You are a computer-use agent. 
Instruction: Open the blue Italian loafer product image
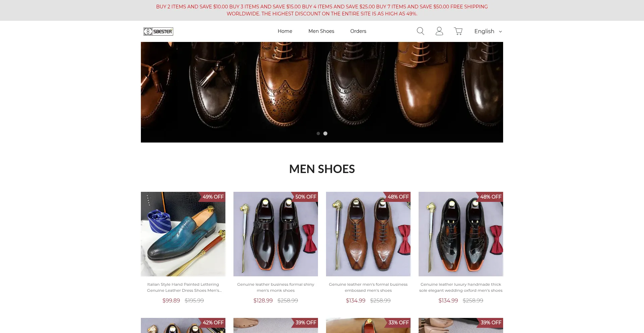[x=183, y=234]
